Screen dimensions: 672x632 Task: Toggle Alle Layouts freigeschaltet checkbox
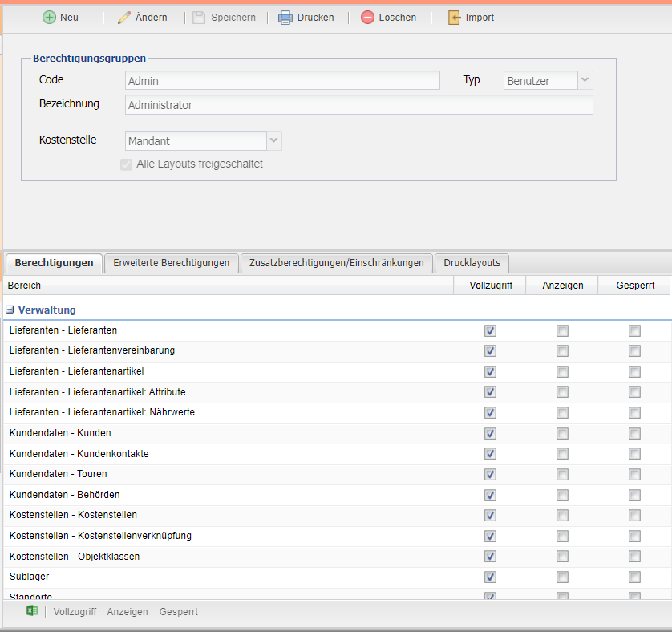[125, 164]
